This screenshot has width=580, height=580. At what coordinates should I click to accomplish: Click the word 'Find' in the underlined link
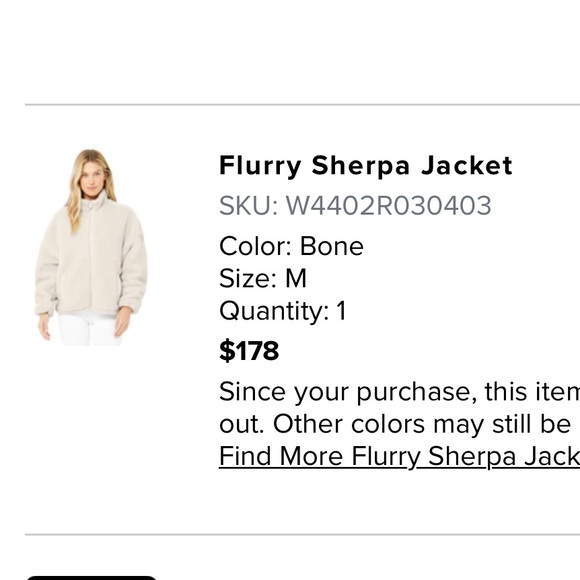tap(245, 456)
